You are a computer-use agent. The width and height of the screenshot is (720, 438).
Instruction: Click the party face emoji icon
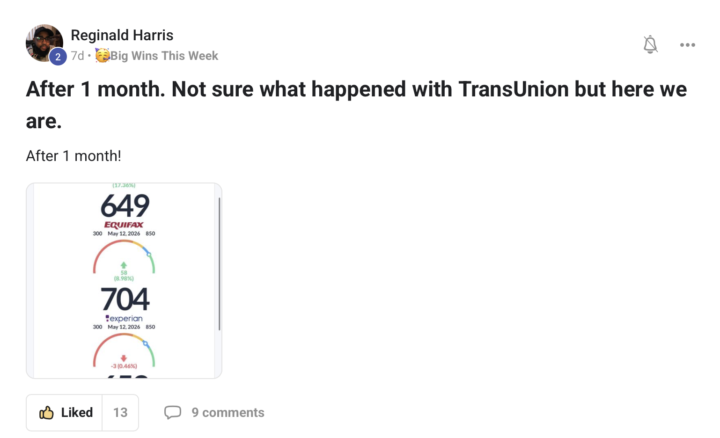tap(102, 55)
